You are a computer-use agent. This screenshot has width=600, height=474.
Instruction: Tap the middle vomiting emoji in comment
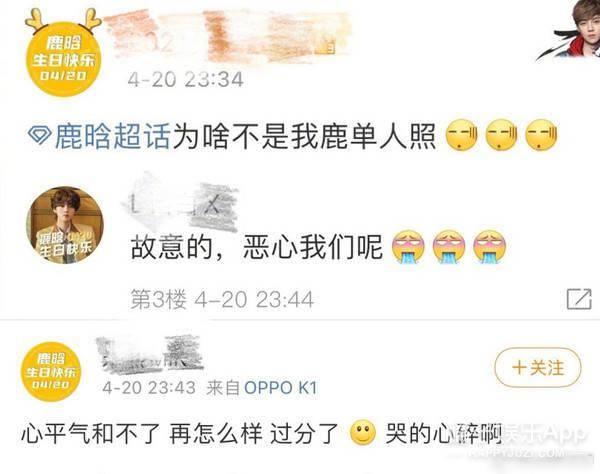point(449,247)
